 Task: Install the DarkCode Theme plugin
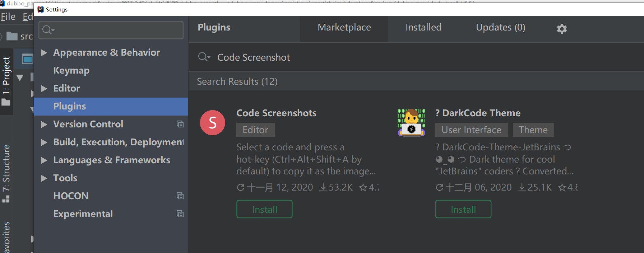point(463,209)
